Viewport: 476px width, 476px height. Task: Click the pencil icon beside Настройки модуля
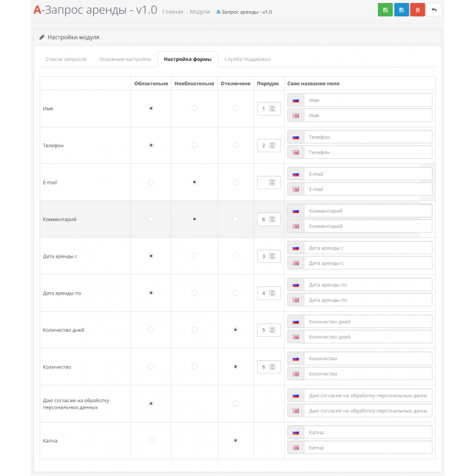coord(42,37)
